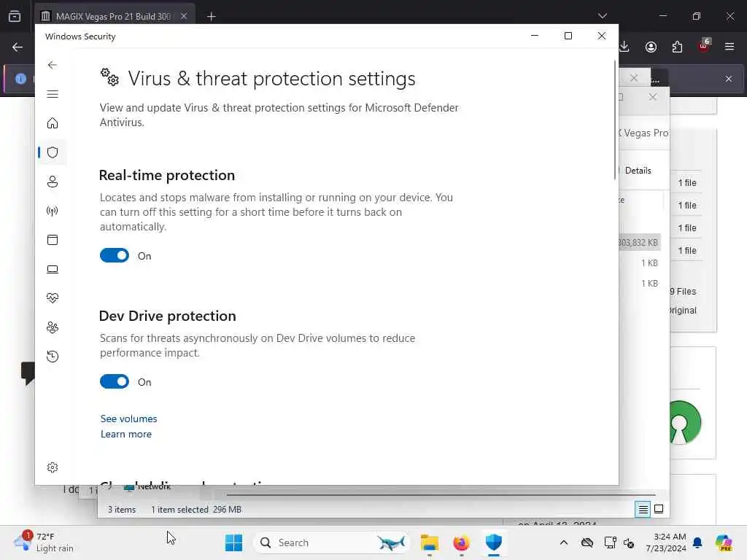Image resolution: width=747 pixels, height=560 pixels.
Task: Click the browser back arrow
Action: point(18,47)
